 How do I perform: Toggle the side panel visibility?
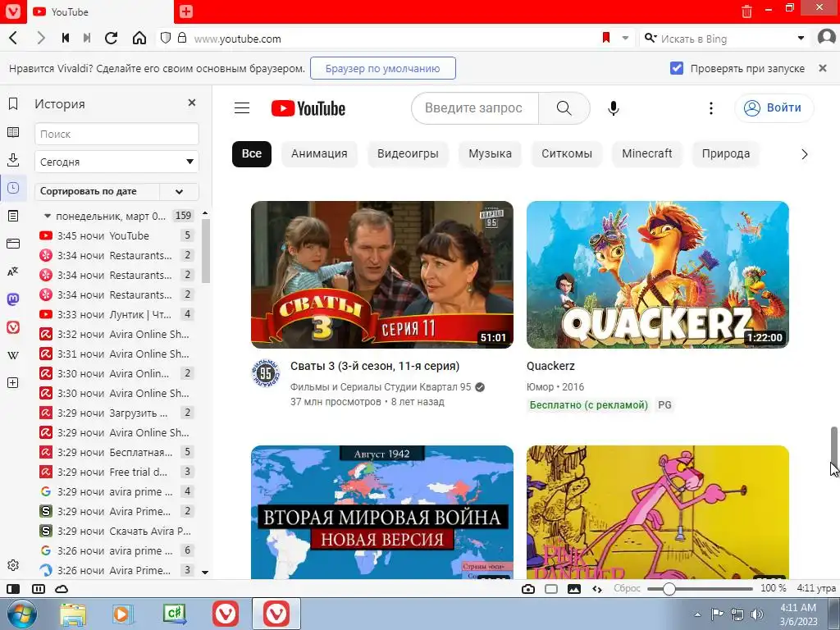coord(13,589)
